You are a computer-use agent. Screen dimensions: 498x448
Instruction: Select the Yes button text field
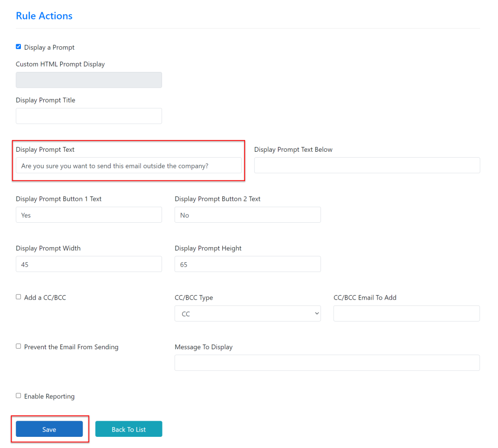tap(89, 215)
